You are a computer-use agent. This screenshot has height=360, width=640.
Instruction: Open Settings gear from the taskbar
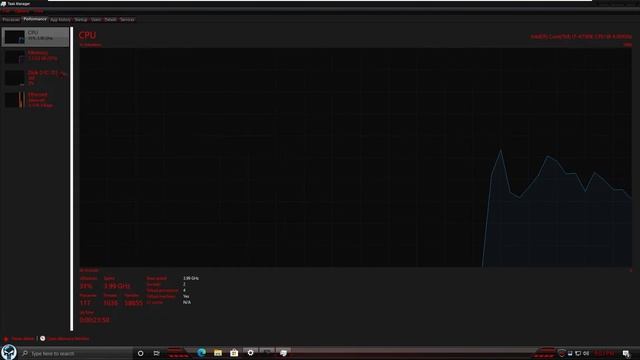point(250,353)
